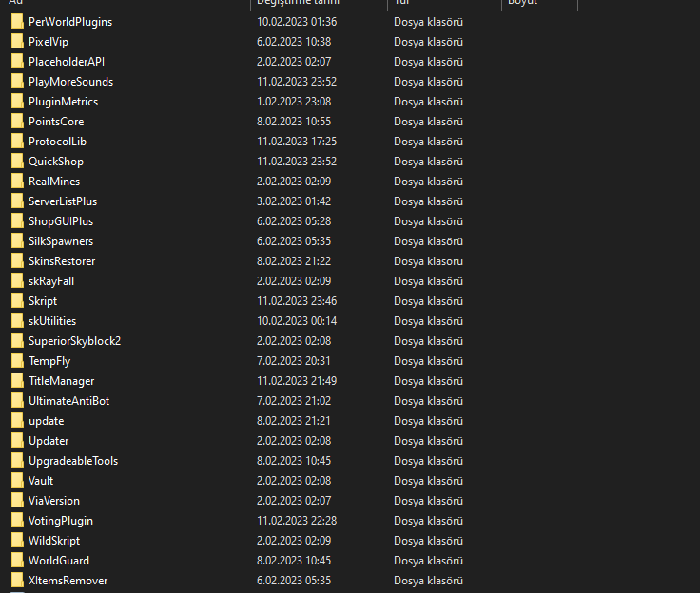
Task: Select the PerWorldPlugins folder name
Action: pyautogui.click(x=70, y=22)
